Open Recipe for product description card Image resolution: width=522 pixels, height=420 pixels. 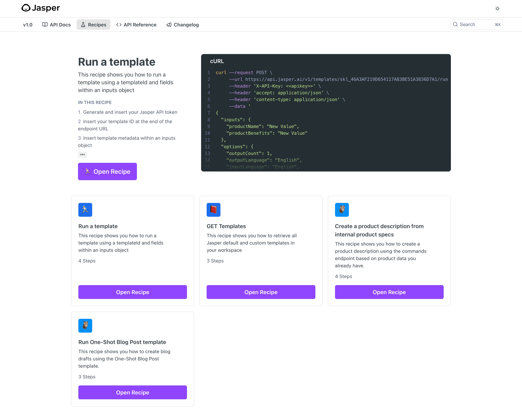click(x=389, y=292)
